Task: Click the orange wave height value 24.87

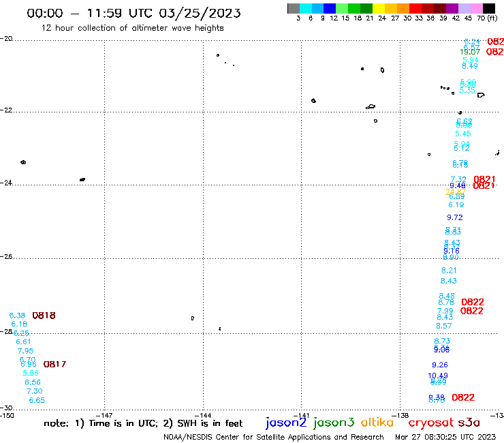Action: coord(456,192)
